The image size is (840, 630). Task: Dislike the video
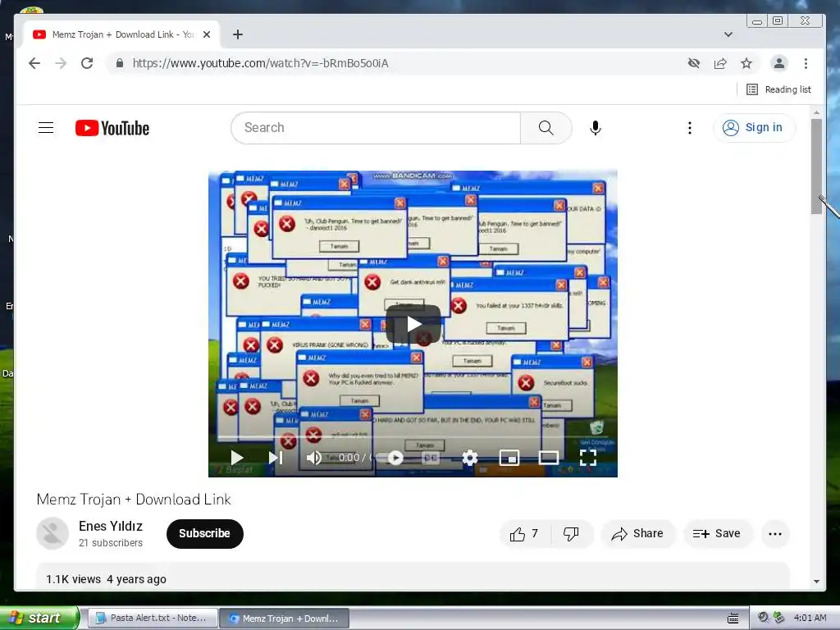(x=571, y=533)
